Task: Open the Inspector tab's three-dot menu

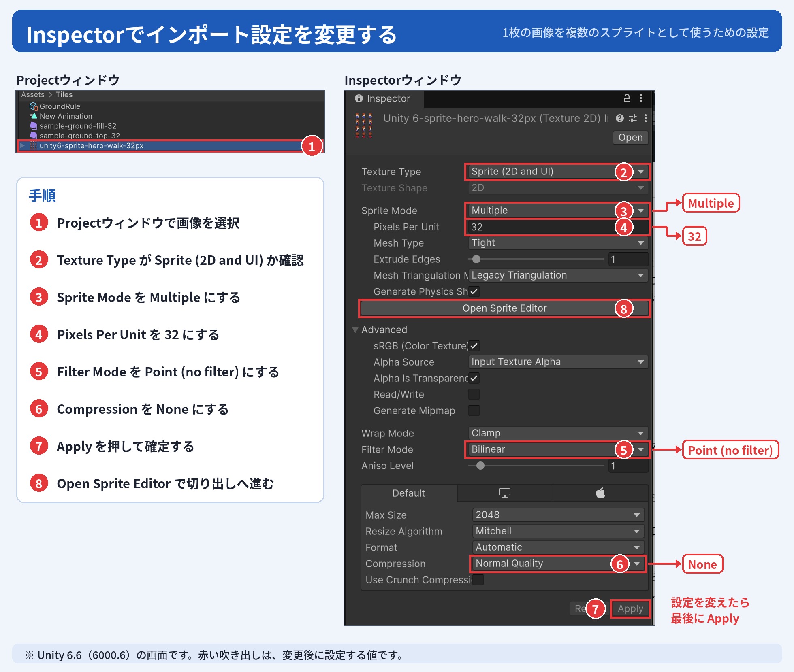Action: 641,98
